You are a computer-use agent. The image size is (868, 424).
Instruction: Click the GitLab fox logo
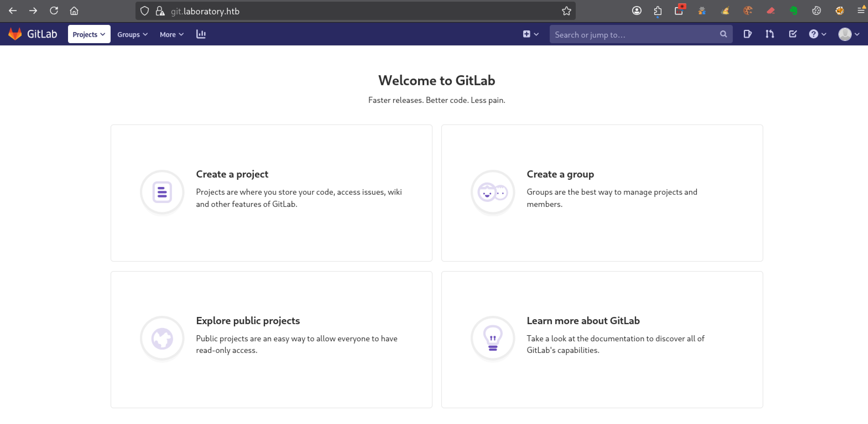tap(15, 34)
